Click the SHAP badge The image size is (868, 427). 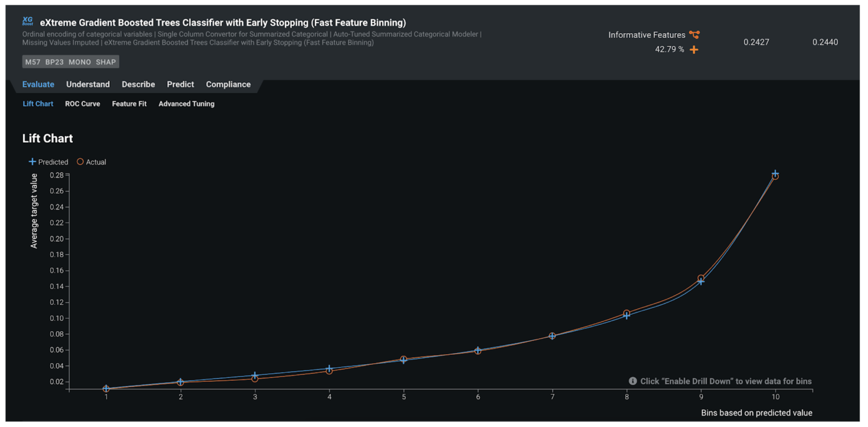pos(106,62)
